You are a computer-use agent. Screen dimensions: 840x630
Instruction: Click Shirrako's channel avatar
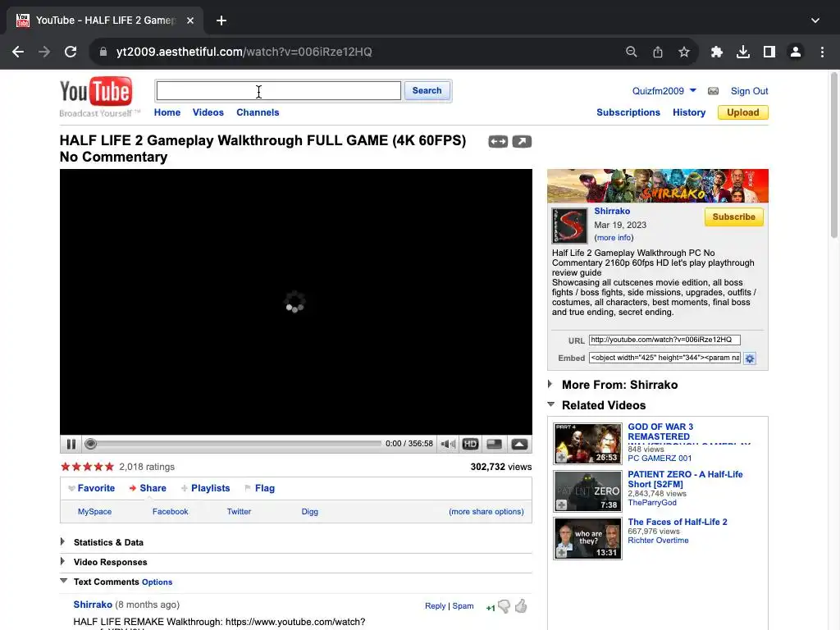(569, 226)
